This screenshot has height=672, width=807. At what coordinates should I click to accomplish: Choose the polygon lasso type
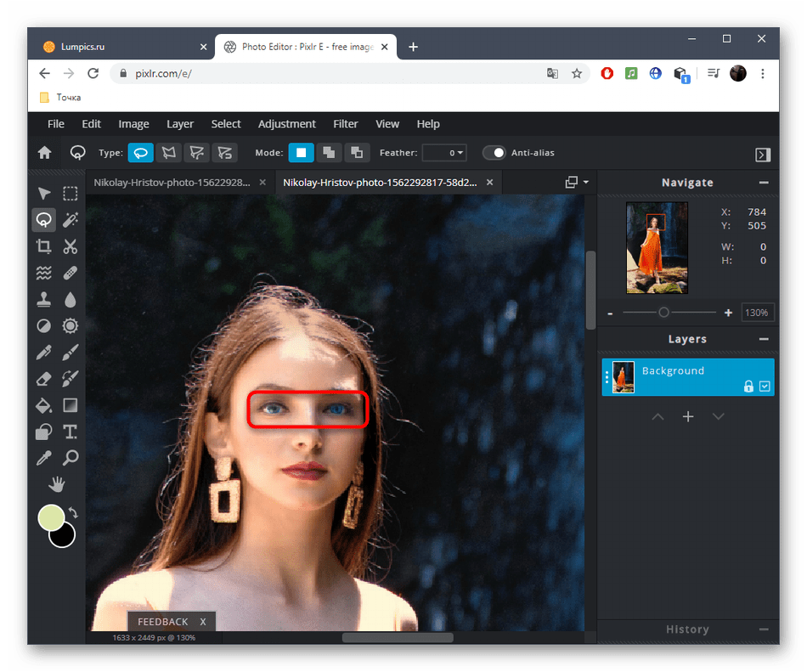click(169, 153)
